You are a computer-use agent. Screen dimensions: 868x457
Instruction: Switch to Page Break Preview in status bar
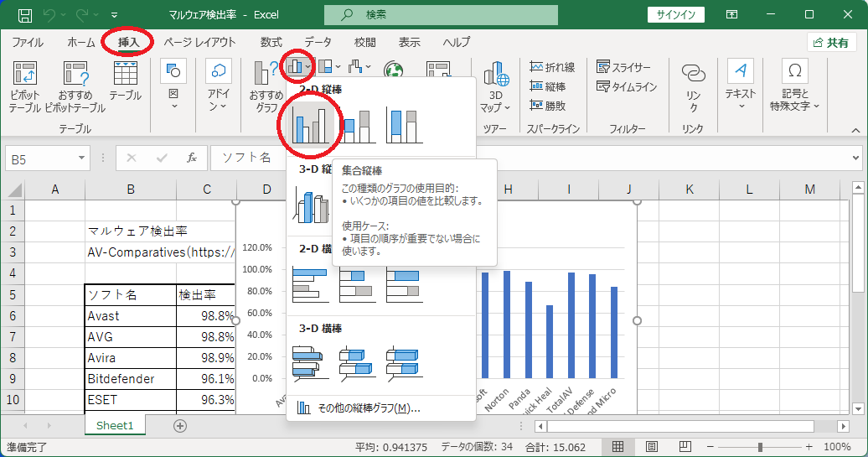685,446
